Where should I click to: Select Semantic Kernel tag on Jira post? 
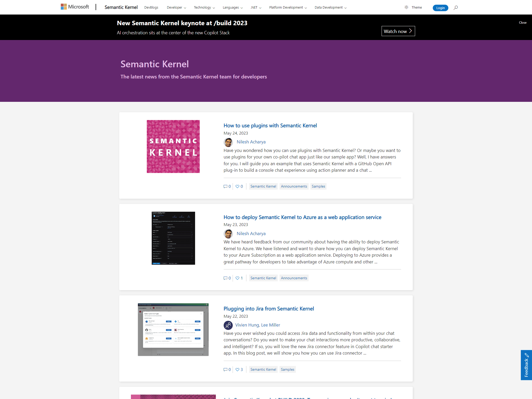click(263, 370)
